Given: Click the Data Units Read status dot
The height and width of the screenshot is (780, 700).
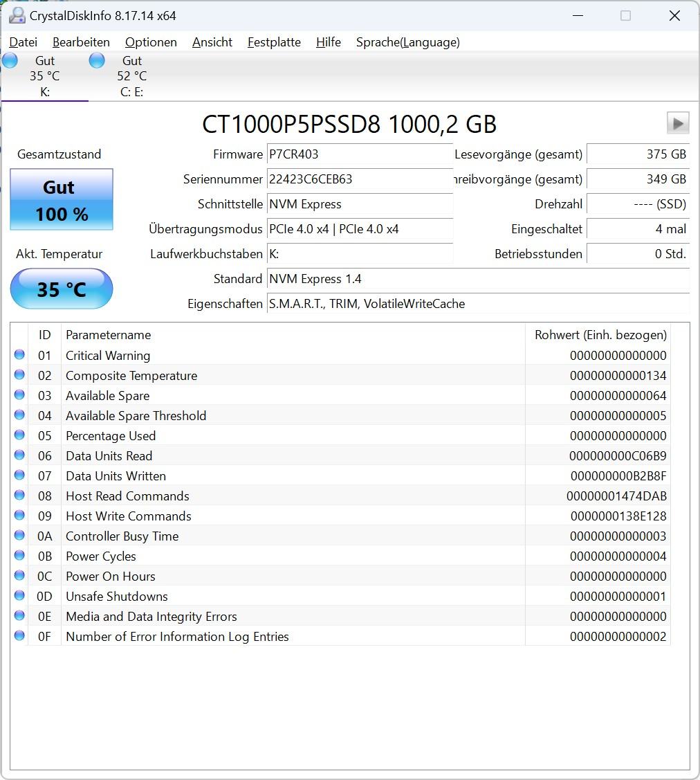Looking at the screenshot, I should pos(19,455).
